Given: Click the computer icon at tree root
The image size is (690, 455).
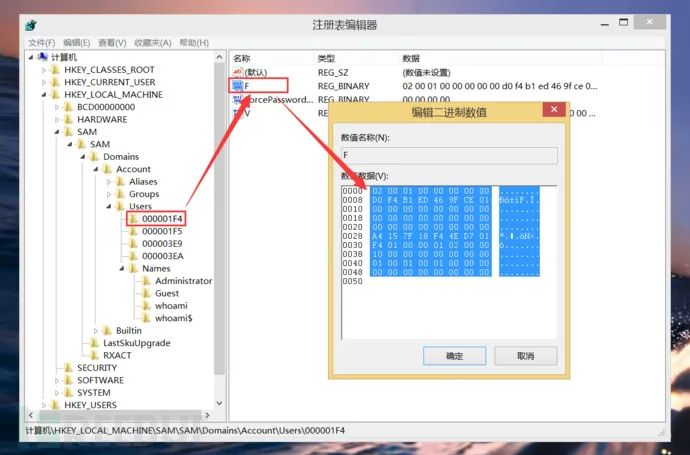Looking at the screenshot, I should pyautogui.click(x=43, y=57).
